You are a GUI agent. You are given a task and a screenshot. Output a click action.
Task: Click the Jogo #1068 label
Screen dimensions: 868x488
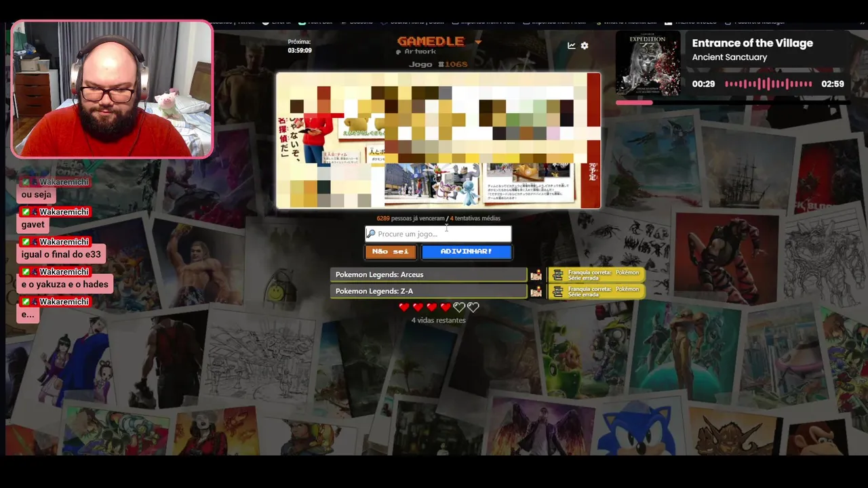point(438,64)
